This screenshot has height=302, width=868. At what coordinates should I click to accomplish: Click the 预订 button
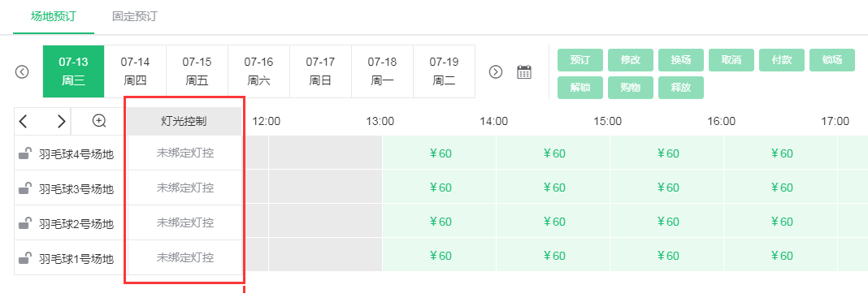(x=580, y=60)
